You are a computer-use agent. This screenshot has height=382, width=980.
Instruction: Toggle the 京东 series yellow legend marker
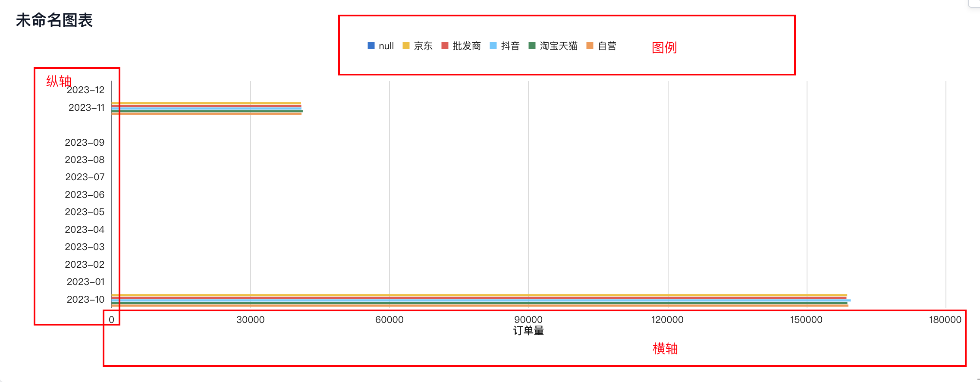pos(406,46)
